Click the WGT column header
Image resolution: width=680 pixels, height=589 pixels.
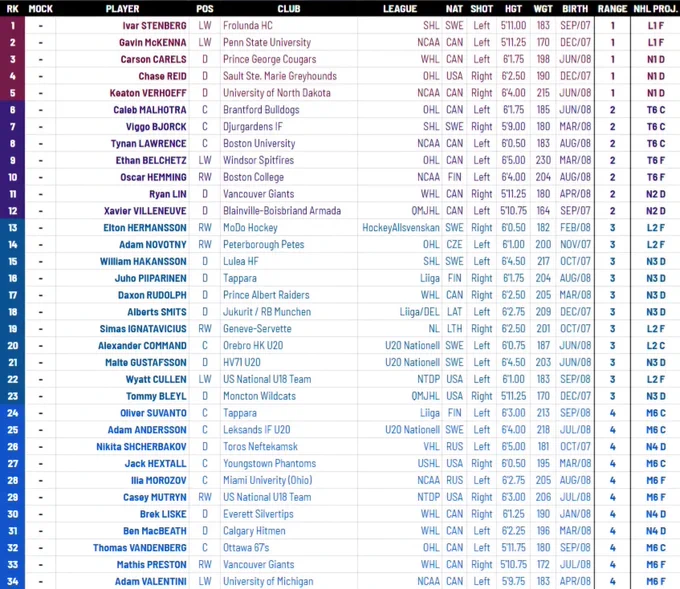pyautogui.click(x=543, y=9)
